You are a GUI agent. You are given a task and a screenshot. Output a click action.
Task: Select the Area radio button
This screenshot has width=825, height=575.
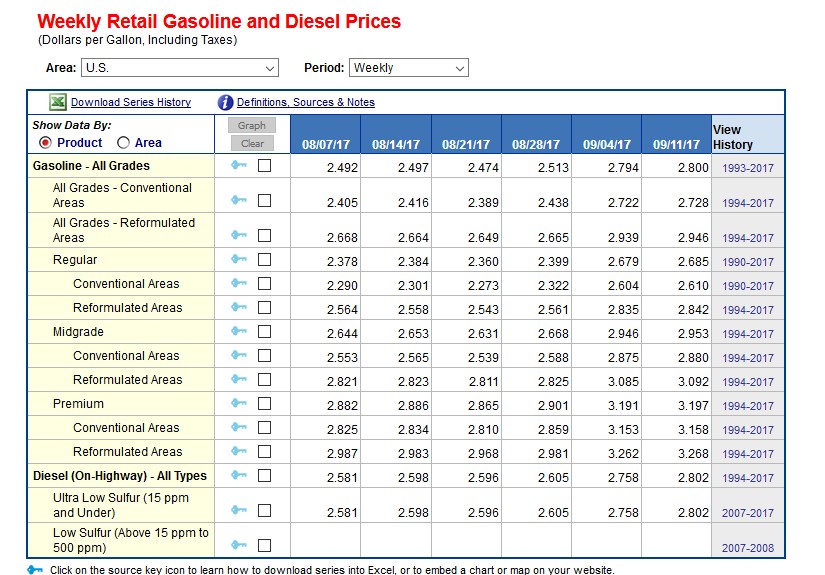[x=124, y=143]
